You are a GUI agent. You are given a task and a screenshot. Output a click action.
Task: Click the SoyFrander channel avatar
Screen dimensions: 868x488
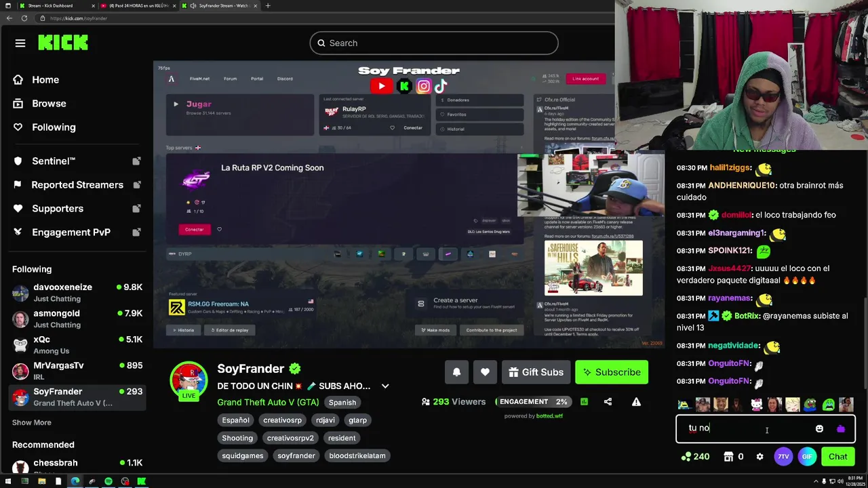189,380
